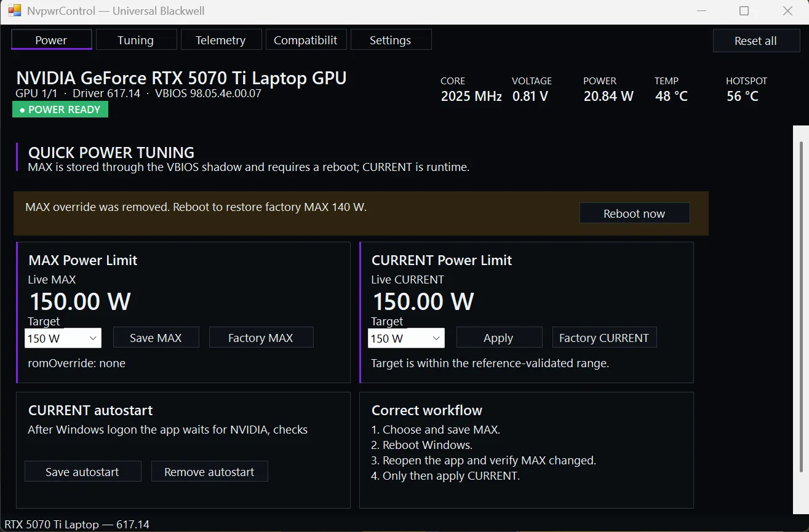Click the 'MAX override was removed' message
809x532 pixels.
(196, 207)
